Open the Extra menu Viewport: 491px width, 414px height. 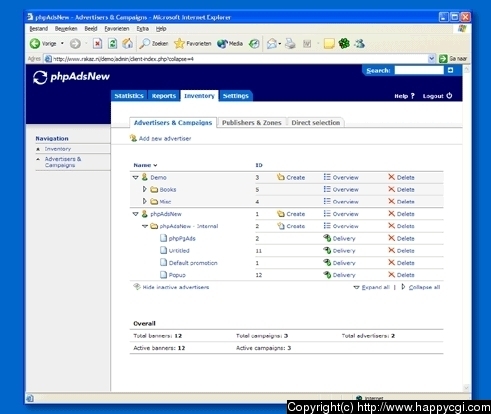point(143,29)
